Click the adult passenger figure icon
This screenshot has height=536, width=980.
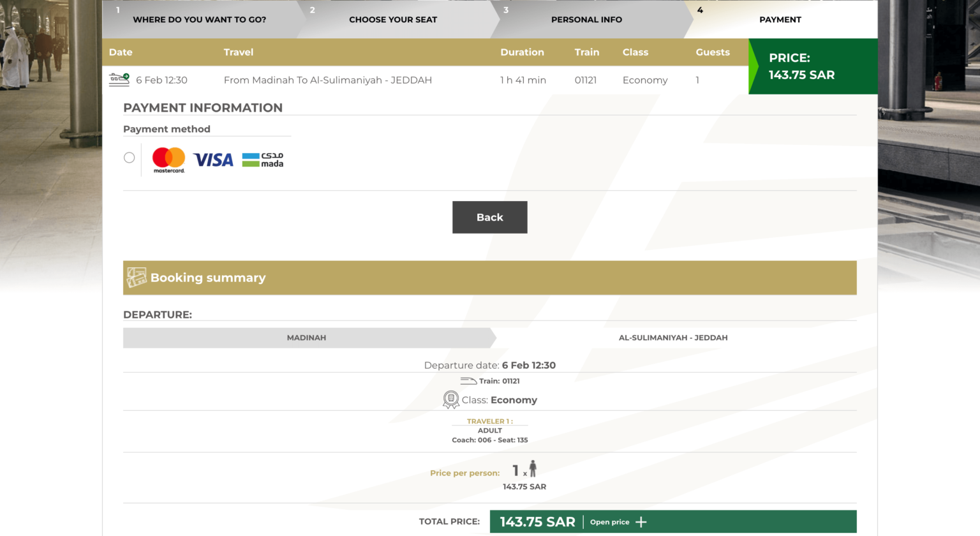click(533, 469)
